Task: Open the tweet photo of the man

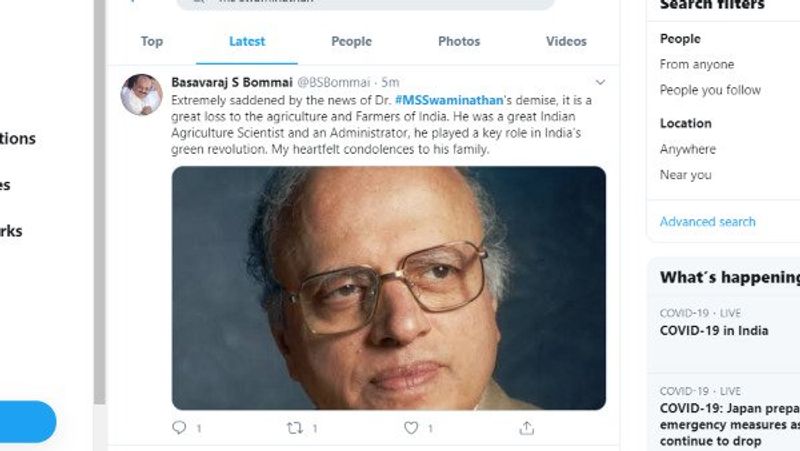Action: (x=389, y=288)
